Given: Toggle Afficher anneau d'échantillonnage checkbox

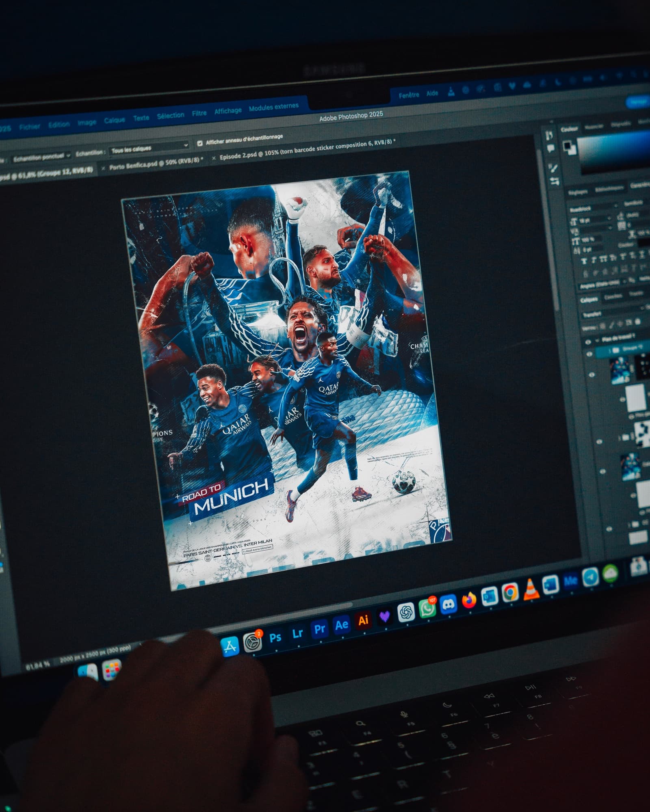Looking at the screenshot, I should [x=199, y=143].
